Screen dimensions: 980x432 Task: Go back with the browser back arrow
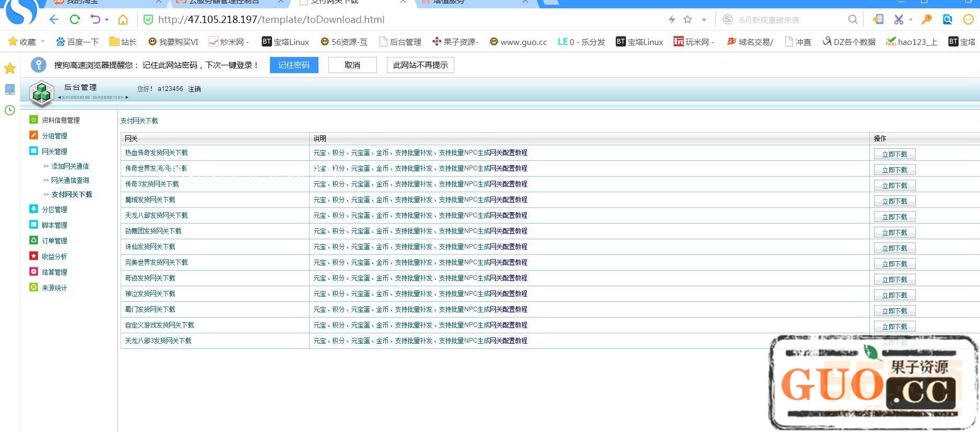click(x=54, y=20)
